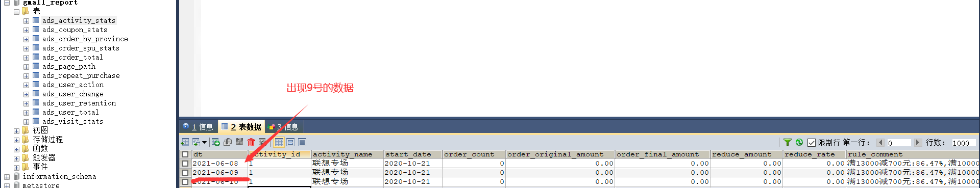
Task: Click the duplicate current row icon
Action: (x=228, y=142)
